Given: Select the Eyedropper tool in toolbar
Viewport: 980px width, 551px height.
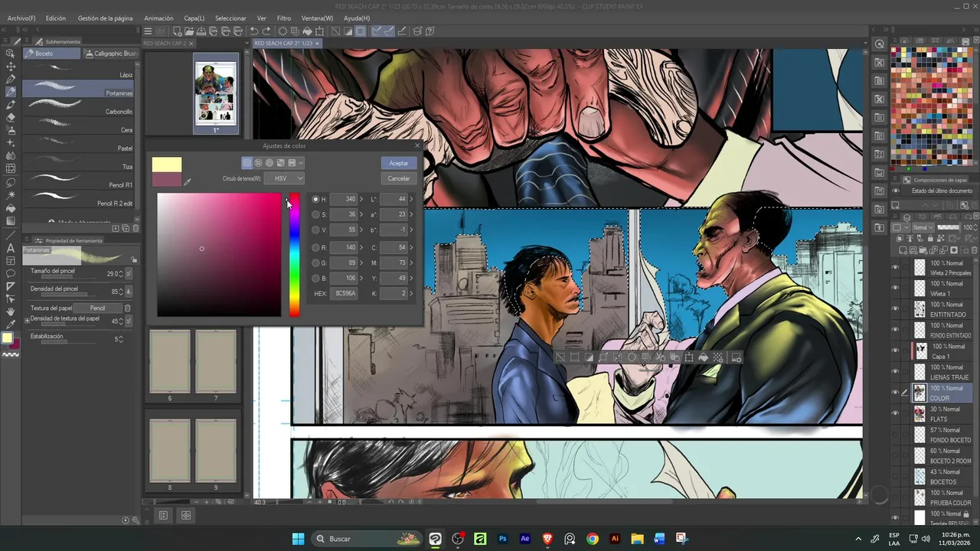Looking at the screenshot, I should point(11,324).
